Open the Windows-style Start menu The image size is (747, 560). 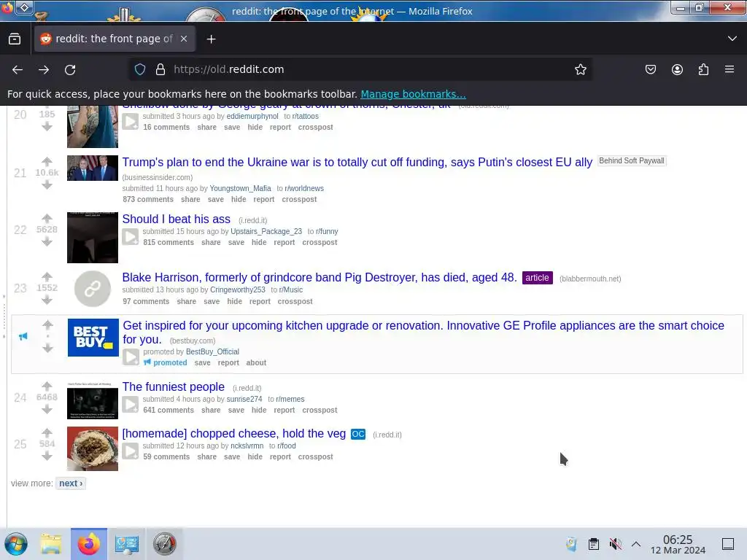(16, 544)
